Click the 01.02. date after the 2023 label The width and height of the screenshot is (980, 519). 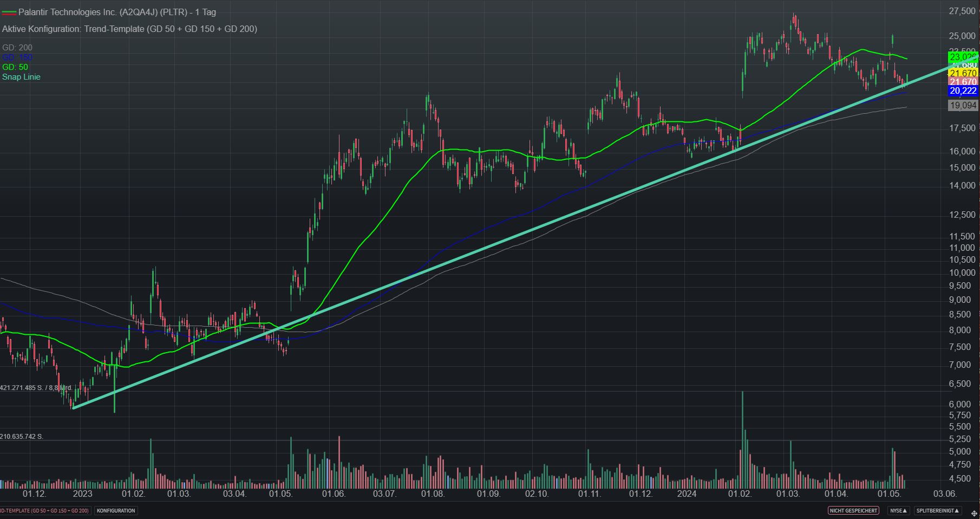click(x=133, y=494)
